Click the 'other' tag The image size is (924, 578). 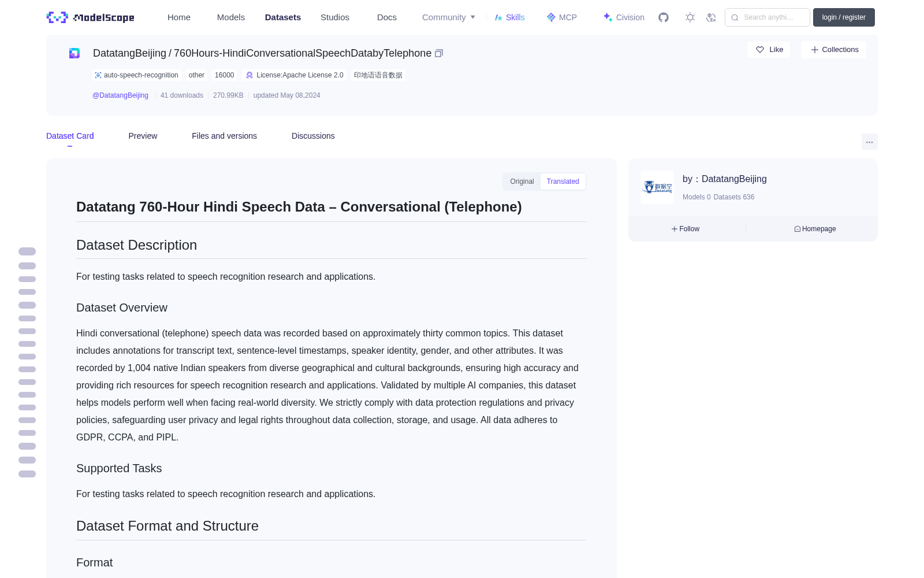(196, 75)
